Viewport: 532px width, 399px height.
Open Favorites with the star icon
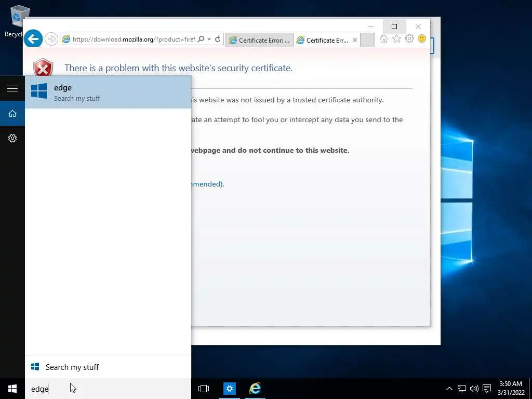(396, 38)
